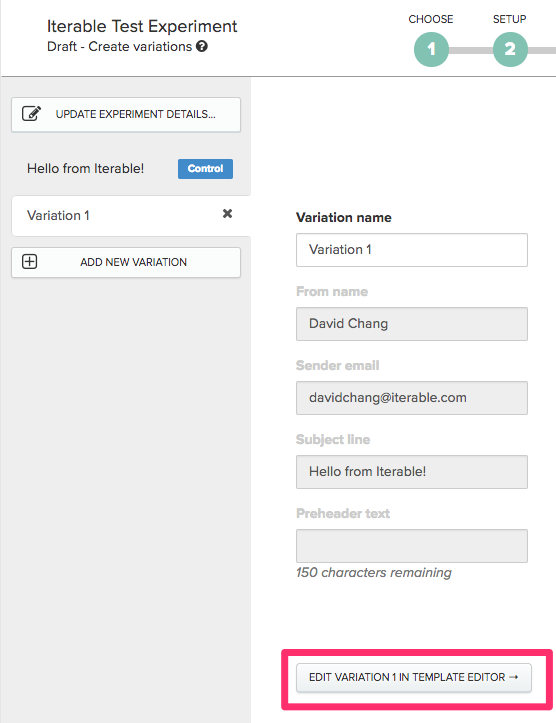Click Add New Variation button
This screenshot has height=723, width=556.
pyautogui.click(x=126, y=262)
